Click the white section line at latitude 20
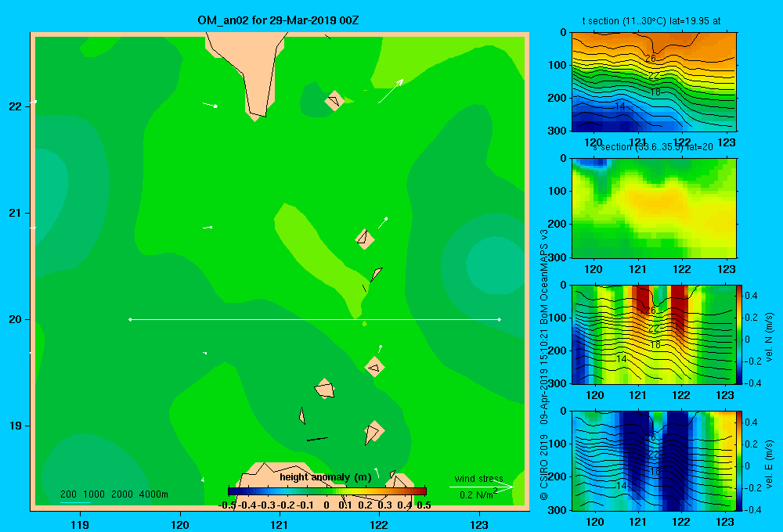This screenshot has width=783, height=532. click(315, 319)
